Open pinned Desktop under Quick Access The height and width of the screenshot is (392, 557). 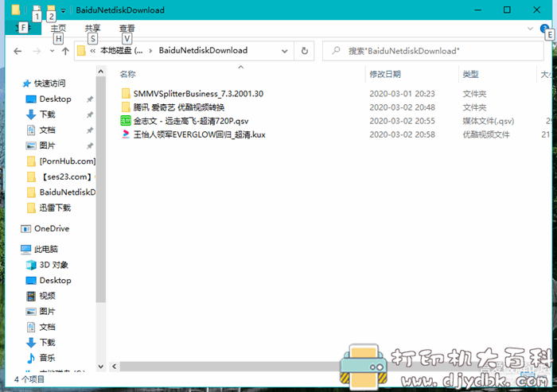(55, 99)
